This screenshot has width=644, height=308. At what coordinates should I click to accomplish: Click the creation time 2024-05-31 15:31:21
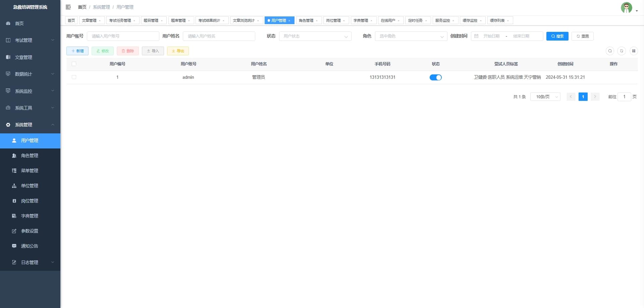coord(565,77)
